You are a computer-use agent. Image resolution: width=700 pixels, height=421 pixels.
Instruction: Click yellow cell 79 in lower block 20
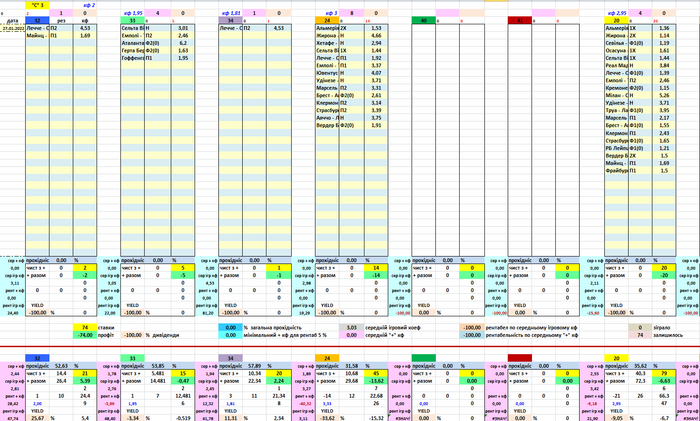coord(664,373)
